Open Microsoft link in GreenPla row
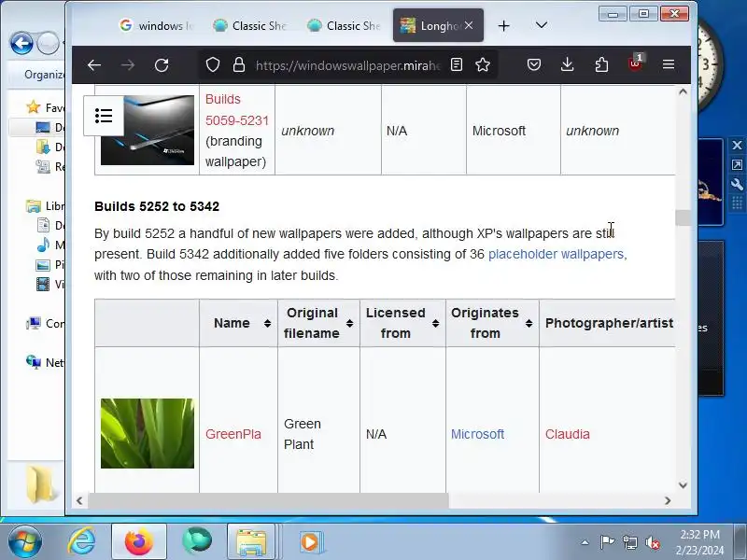Viewport: 747px width, 560px height. click(x=477, y=434)
